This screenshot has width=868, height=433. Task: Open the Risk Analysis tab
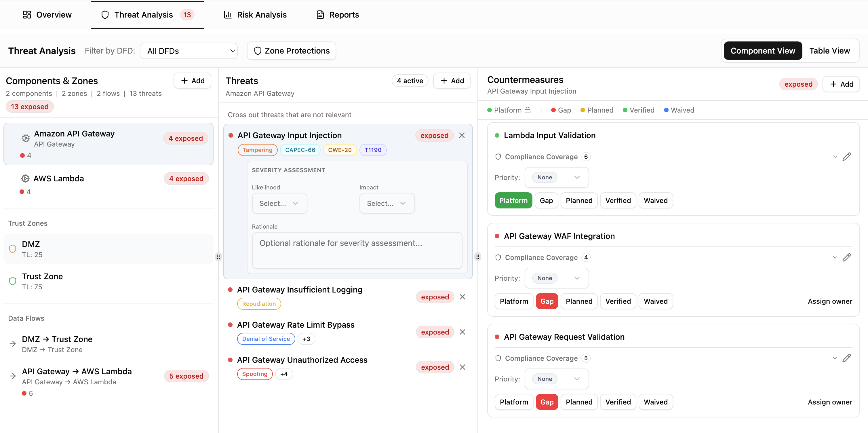click(x=255, y=14)
